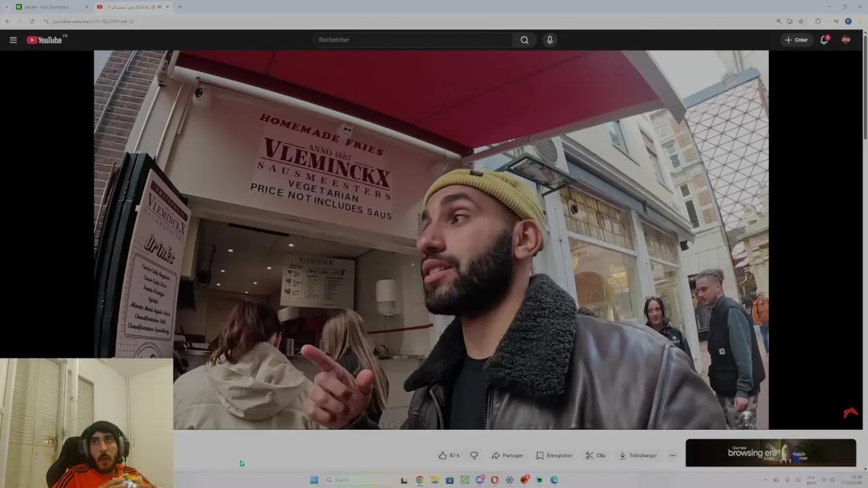Open Opera browser from the taskbar
This screenshot has height=488, width=868.
tap(494, 480)
